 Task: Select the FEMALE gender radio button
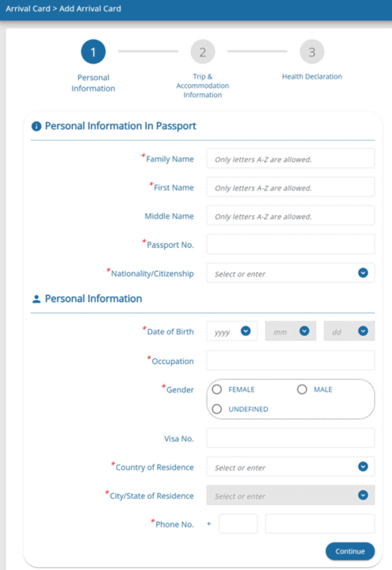[216, 389]
